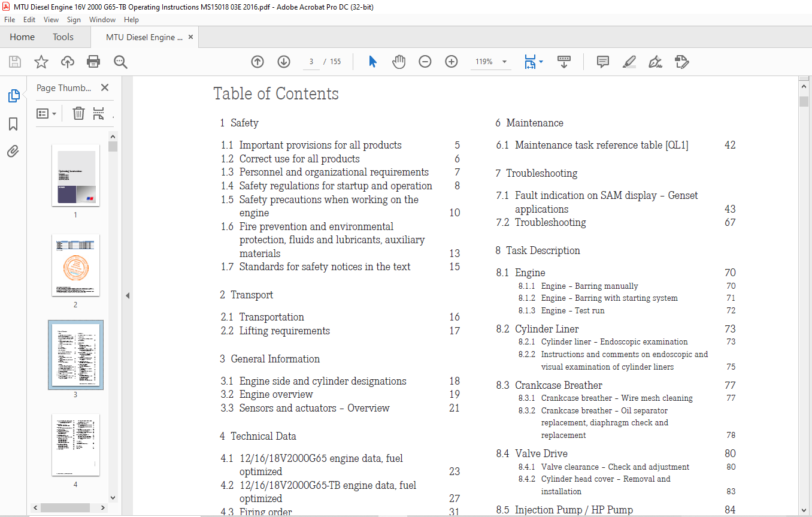Image resolution: width=812 pixels, height=517 pixels.
Task: Open the Edit menu
Action: [29, 20]
